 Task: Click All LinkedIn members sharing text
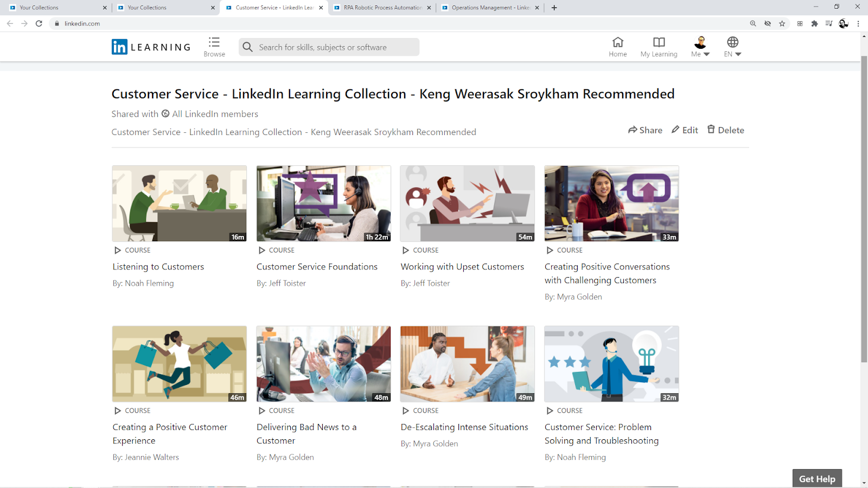tap(215, 114)
